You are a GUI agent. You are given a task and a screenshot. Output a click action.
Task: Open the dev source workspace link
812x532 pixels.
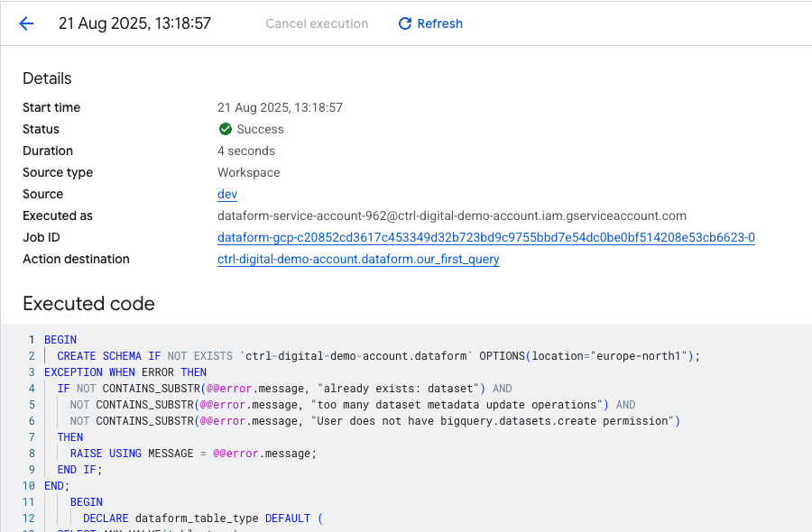pos(227,194)
